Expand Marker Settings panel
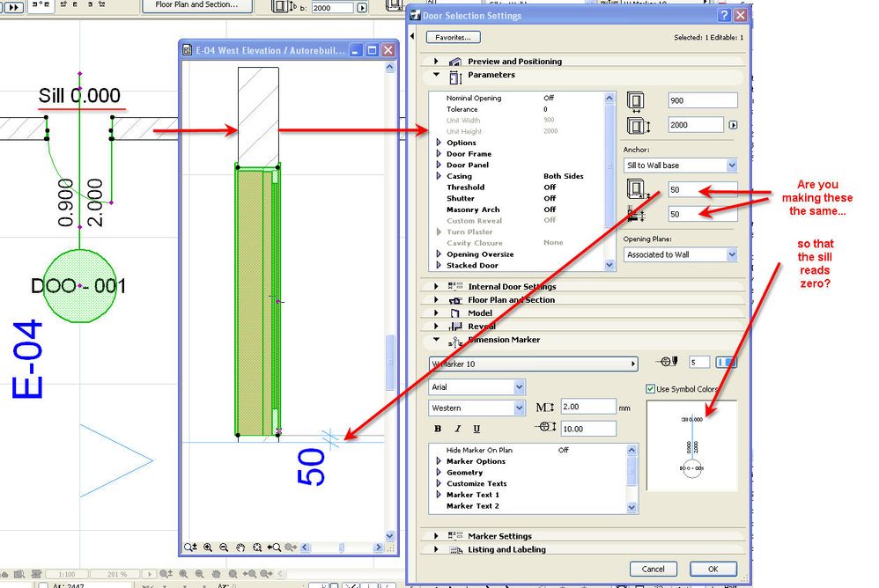879x588 pixels. coord(436,536)
